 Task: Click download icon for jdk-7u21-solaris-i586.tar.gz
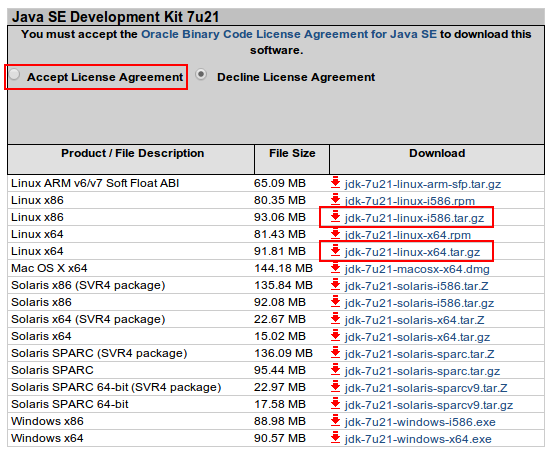[x=336, y=302]
